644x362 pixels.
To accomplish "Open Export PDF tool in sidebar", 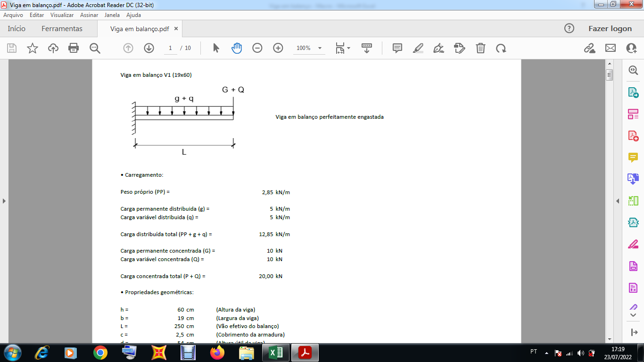I will 633,92.
